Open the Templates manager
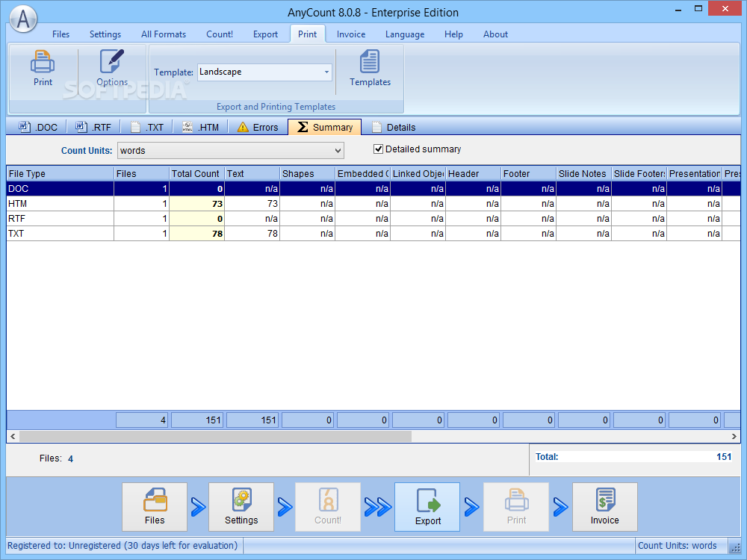The image size is (747, 560). [x=371, y=69]
